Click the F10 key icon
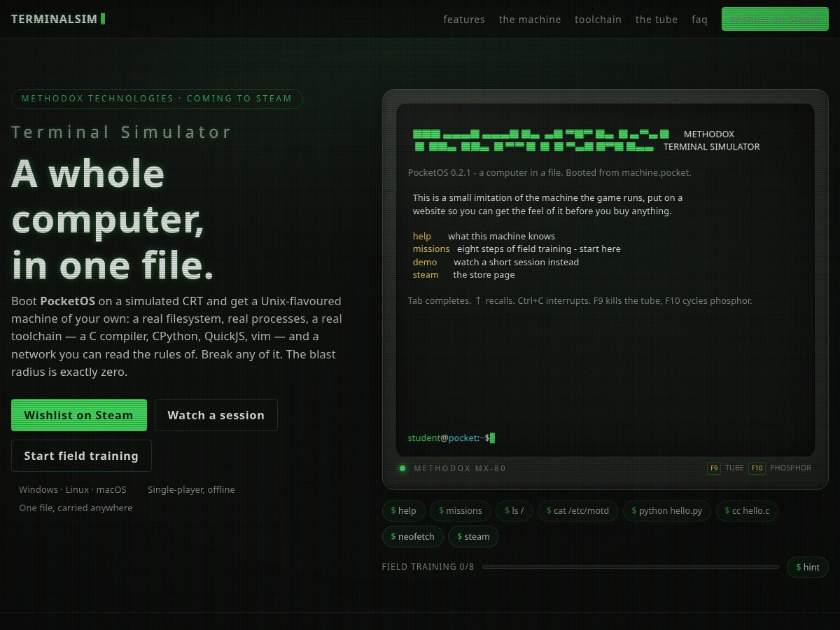The height and width of the screenshot is (630, 840). (x=757, y=468)
